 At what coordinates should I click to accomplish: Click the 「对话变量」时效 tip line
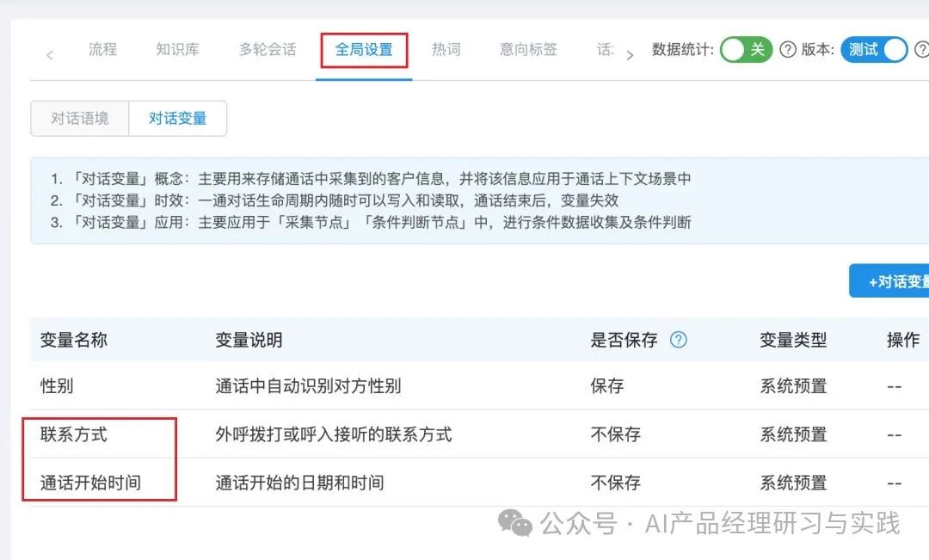(x=335, y=201)
